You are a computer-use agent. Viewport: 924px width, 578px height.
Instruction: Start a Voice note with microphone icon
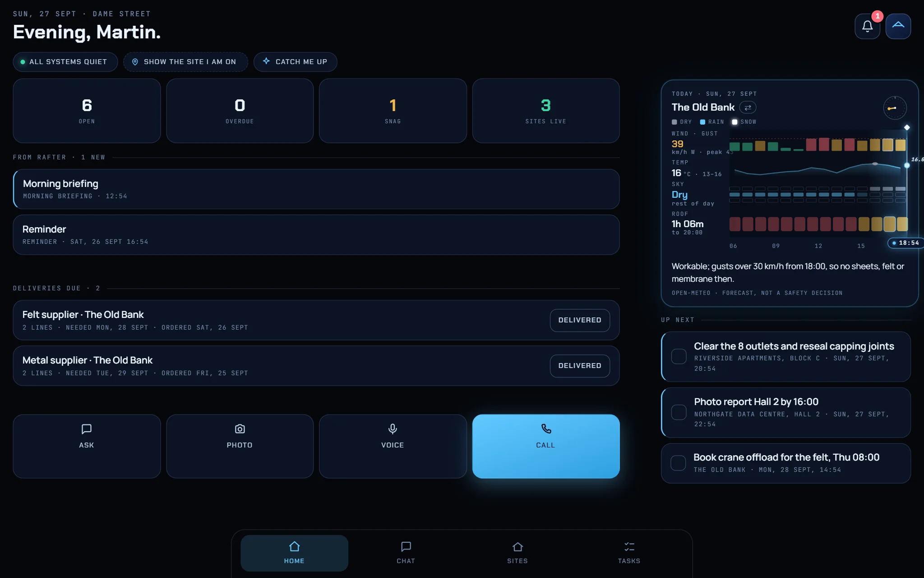[393, 446]
